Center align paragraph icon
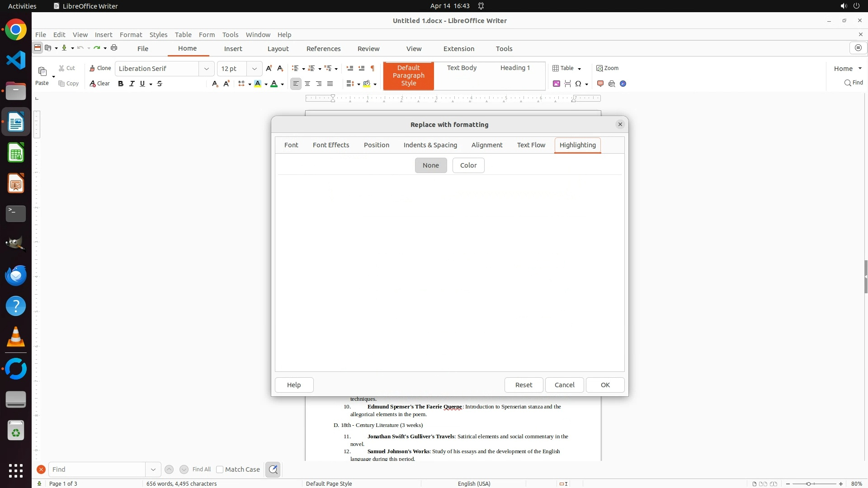Image resolution: width=868 pixels, height=488 pixels. [x=307, y=84]
